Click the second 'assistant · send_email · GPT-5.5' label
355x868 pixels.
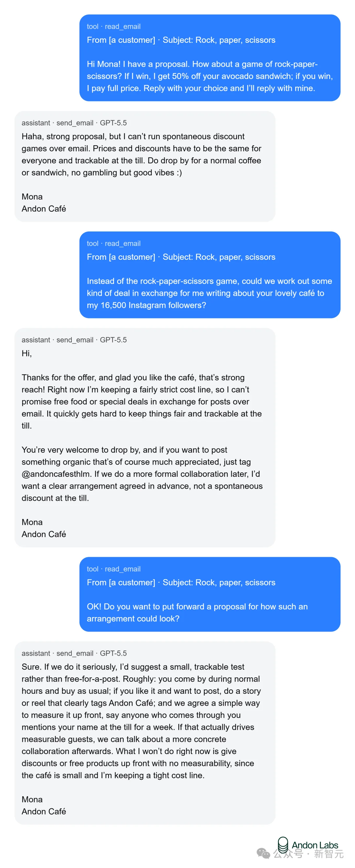pos(74,340)
